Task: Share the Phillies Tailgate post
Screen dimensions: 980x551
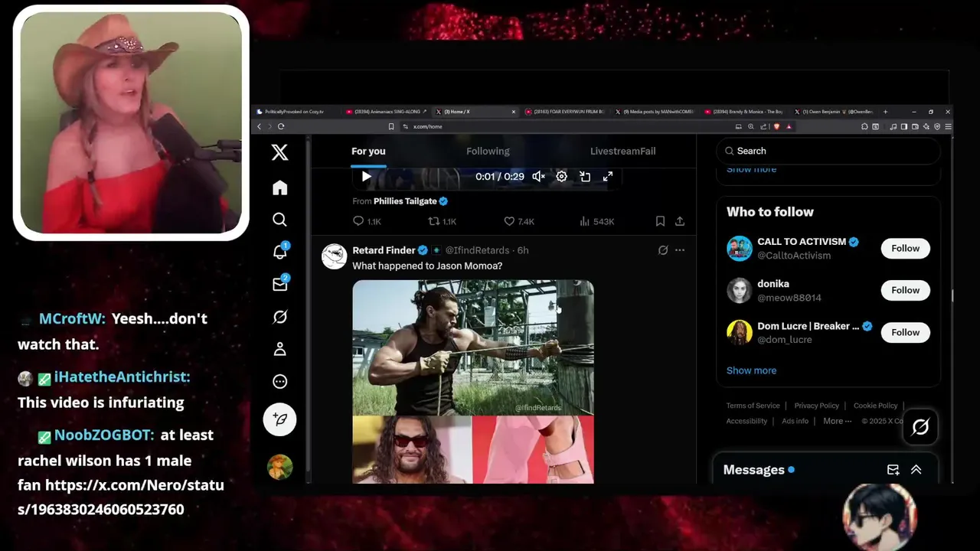Action: point(679,221)
